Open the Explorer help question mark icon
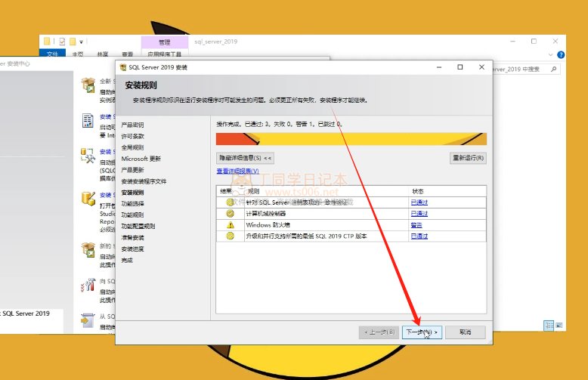This screenshot has height=380, width=588. pos(560,54)
